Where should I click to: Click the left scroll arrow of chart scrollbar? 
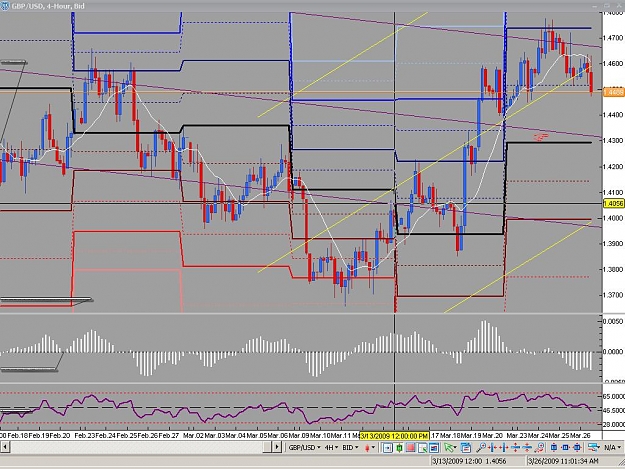(5, 447)
